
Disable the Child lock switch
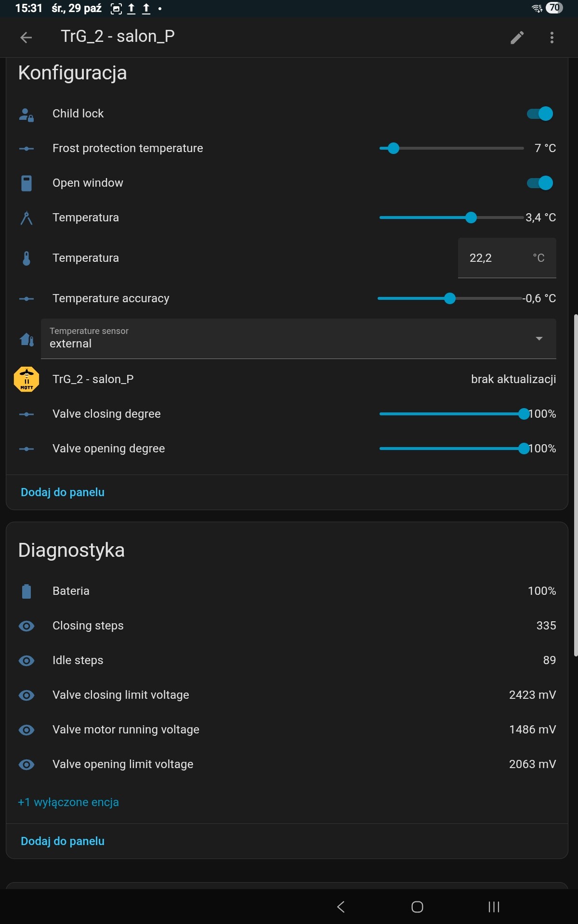coord(540,114)
